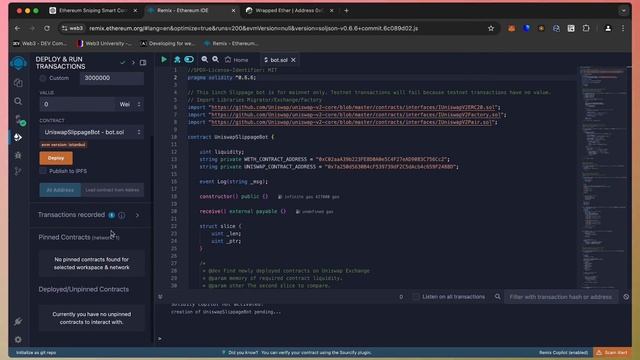The width and height of the screenshot is (640, 360).
Task: Open the File Explorer sidebar icon
Action: (18, 83)
